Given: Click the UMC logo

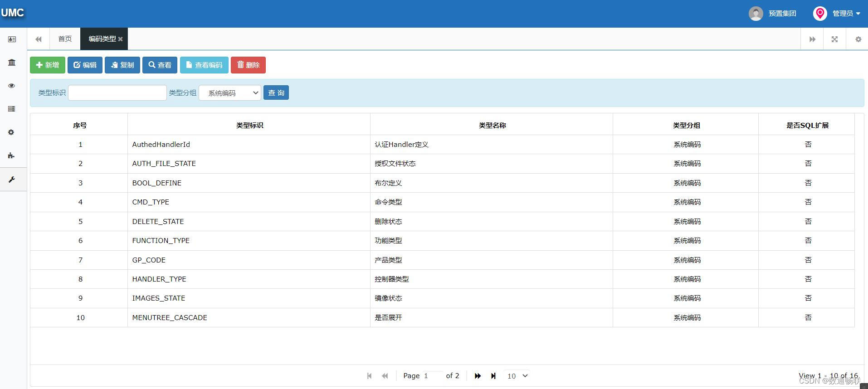Looking at the screenshot, I should [13, 13].
